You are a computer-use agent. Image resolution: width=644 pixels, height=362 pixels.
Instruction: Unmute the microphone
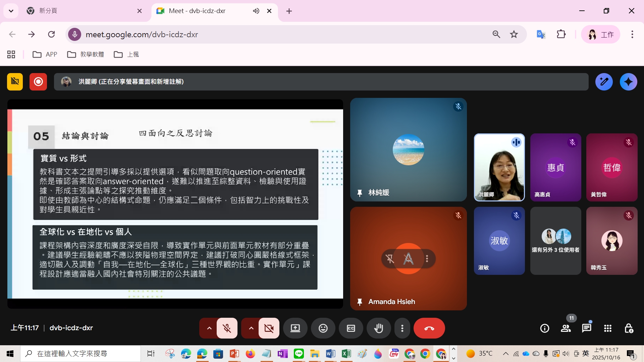[x=227, y=328]
